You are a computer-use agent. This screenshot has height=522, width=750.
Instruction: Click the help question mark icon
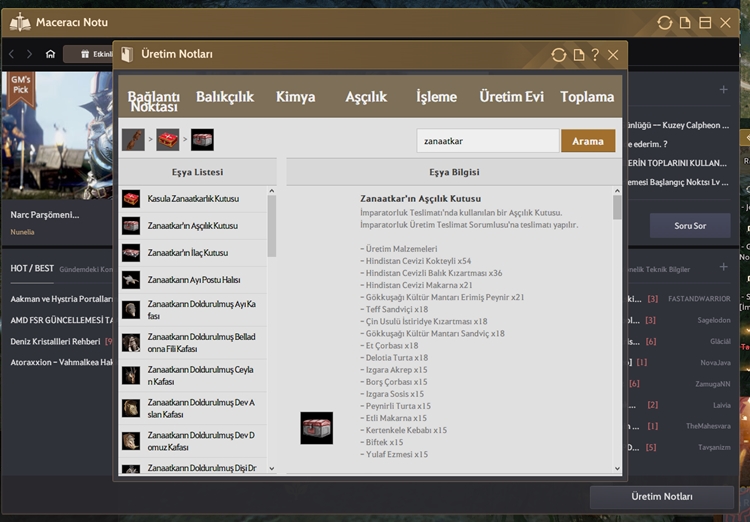595,55
